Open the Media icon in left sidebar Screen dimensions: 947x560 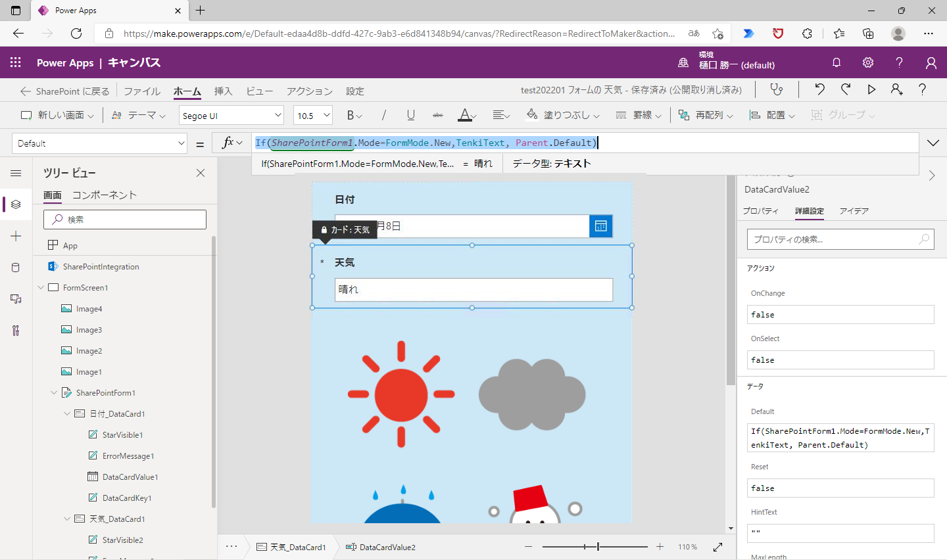[x=16, y=299]
